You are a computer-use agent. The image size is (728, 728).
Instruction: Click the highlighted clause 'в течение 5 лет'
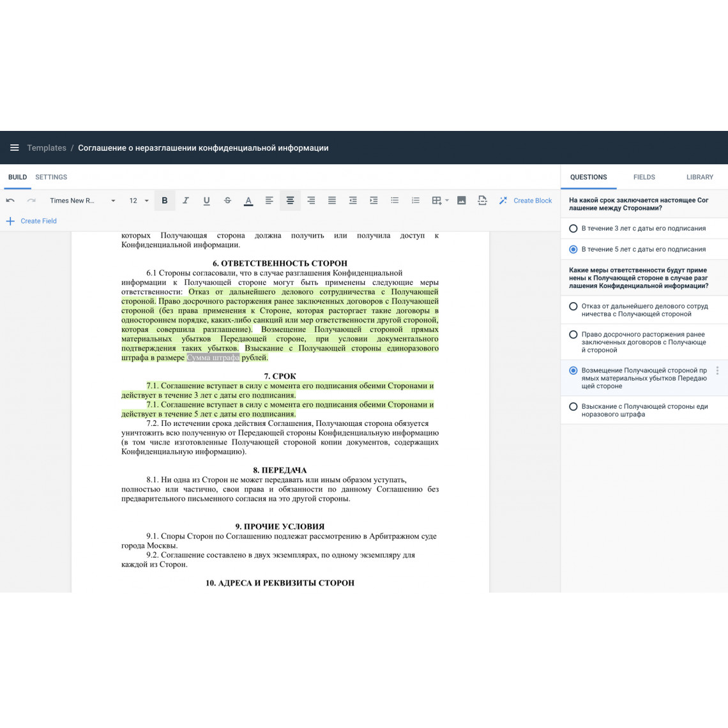(278, 409)
